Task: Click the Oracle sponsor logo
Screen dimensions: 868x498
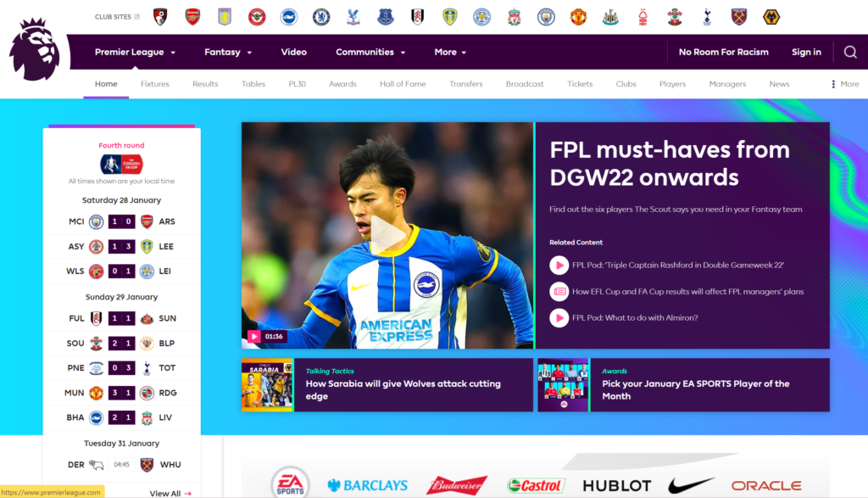Action: 766,486
